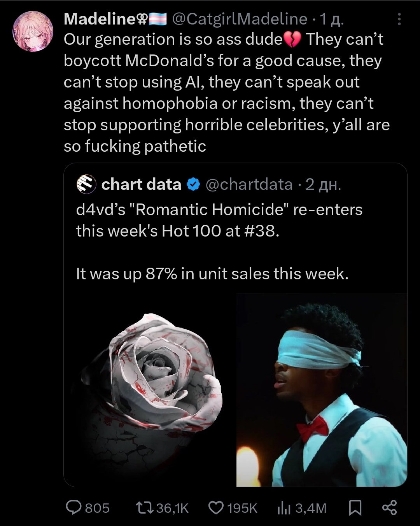This screenshot has height=526, width=420.
Task: Open the @CatgirlMadeline handle link
Action: point(240,19)
